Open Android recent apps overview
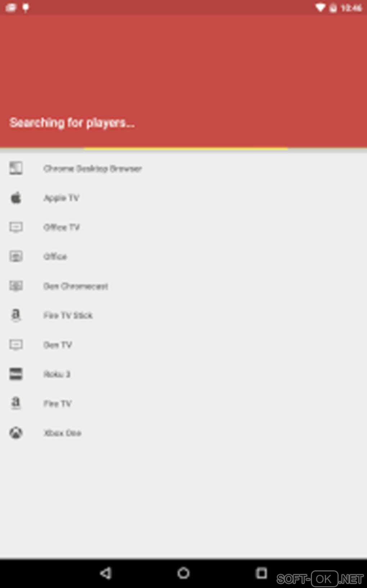The width and height of the screenshot is (367, 588). [261, 573]
